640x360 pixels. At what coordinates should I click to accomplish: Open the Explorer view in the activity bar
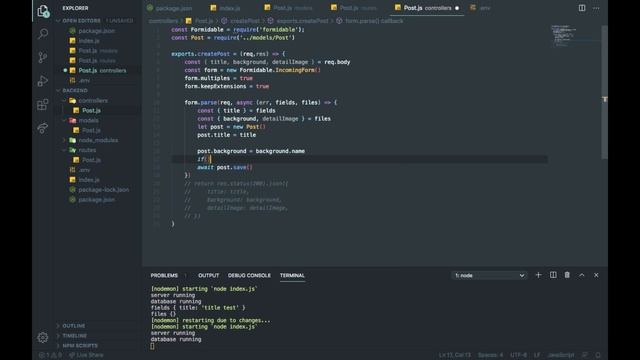click(x=43, y=11)
